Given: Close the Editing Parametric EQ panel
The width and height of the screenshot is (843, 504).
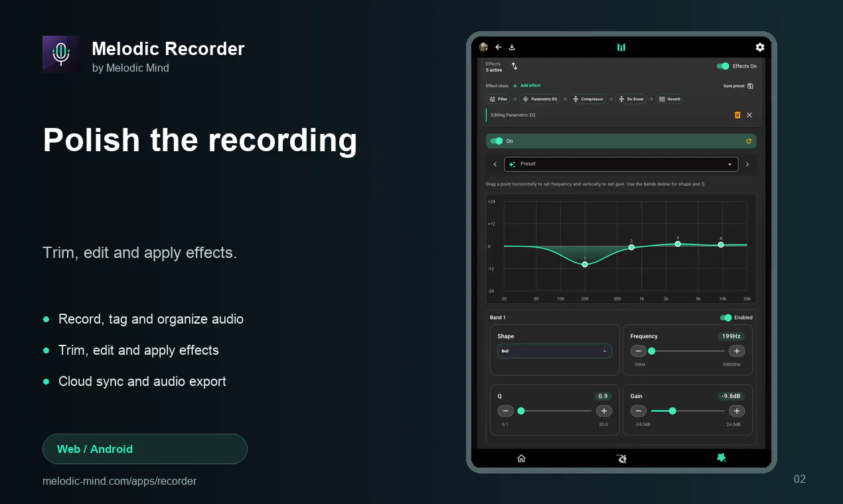Looking at the screenshot, I should [x=749, y=115].
